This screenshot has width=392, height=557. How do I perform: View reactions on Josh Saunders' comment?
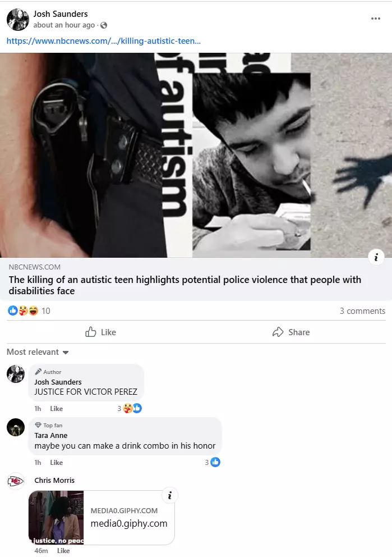click(130, 409)
